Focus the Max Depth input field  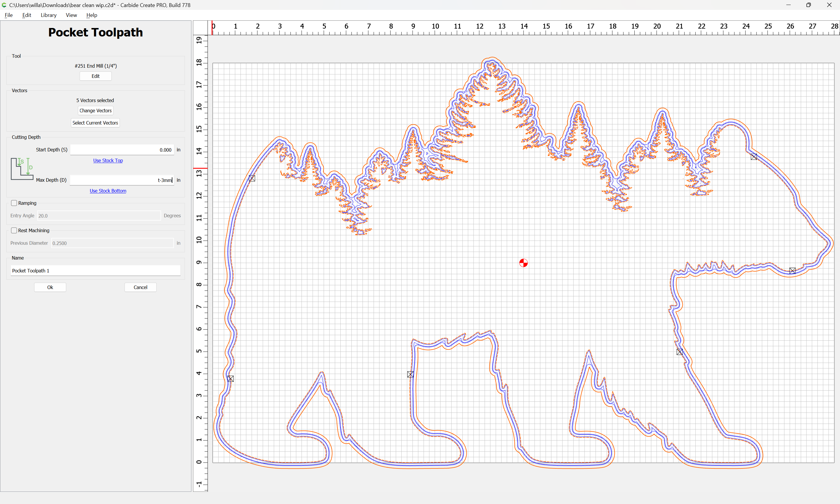[122, 180]
